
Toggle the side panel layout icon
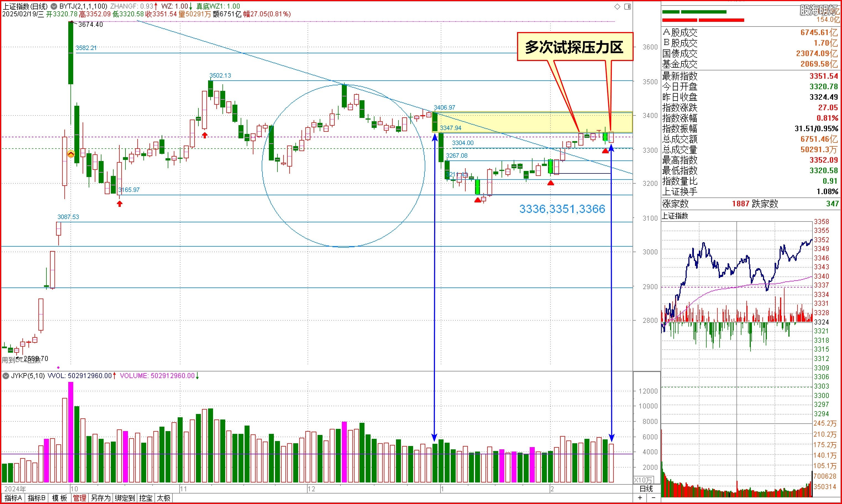pyautogui.click(x=628, y=6)
